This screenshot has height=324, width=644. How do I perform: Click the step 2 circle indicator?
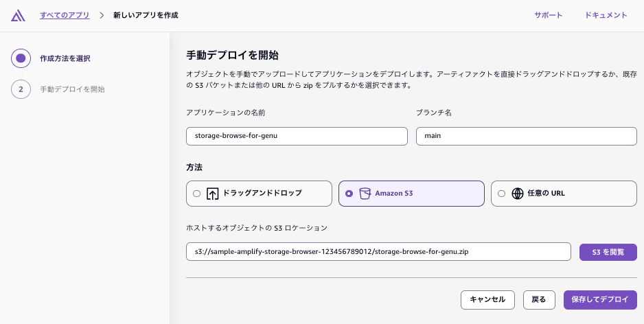click(21, 89)
